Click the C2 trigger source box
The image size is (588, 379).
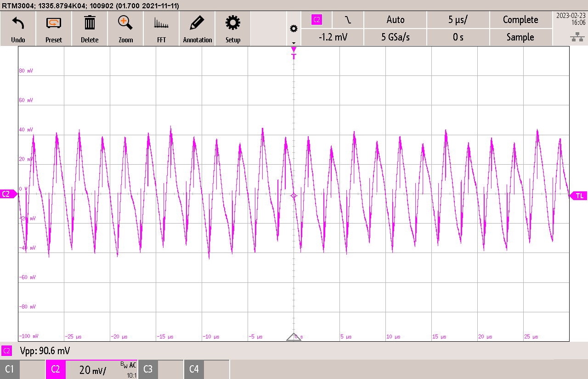coord(317,20)
